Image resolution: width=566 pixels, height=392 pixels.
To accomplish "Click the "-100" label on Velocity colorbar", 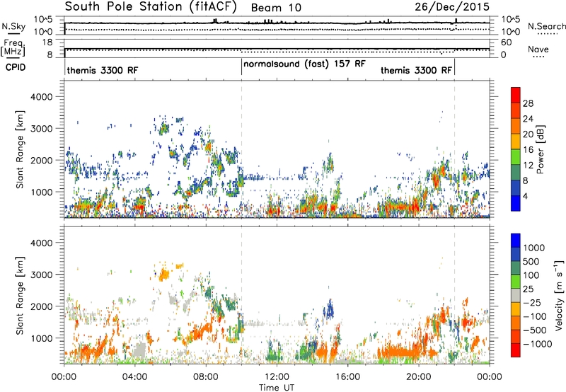I will 535,316.
